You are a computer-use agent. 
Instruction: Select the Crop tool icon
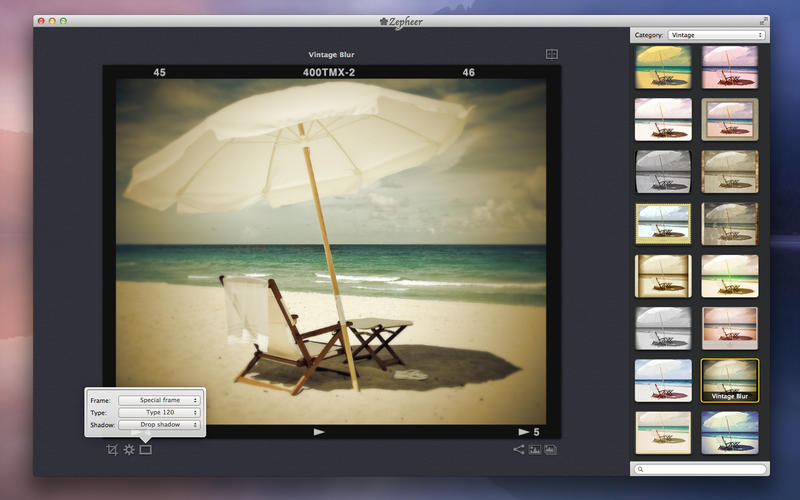112,449
